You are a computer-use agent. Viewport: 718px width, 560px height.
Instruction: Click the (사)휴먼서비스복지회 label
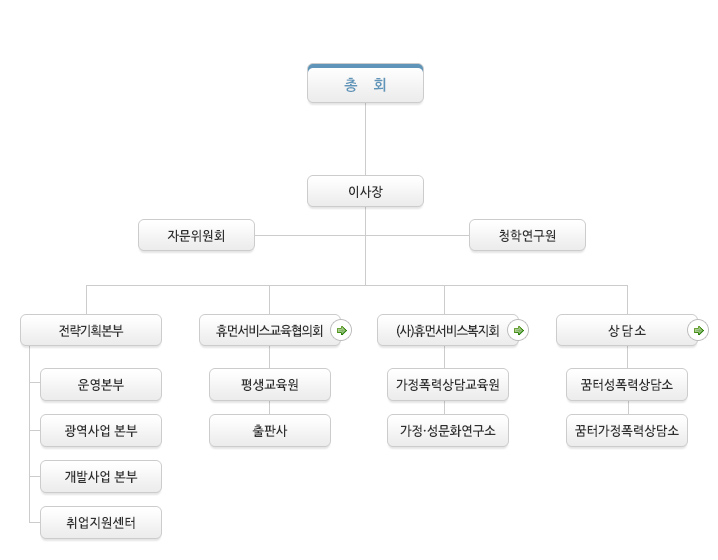point(446,330)
